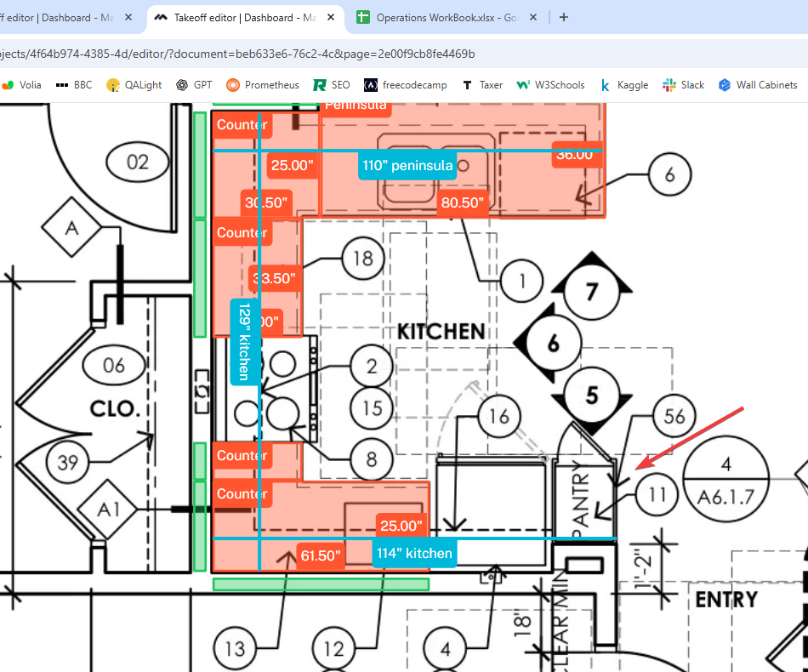This screenshot has width=808, height=672.
Task: Select the 80.50" dimension label
Action: click(462, 202)
